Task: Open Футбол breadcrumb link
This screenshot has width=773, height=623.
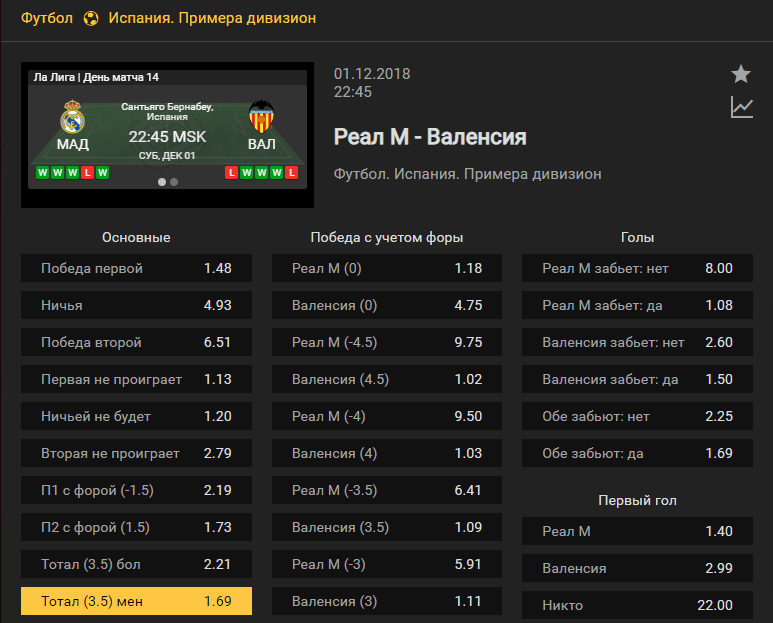Action: [47, 18]
